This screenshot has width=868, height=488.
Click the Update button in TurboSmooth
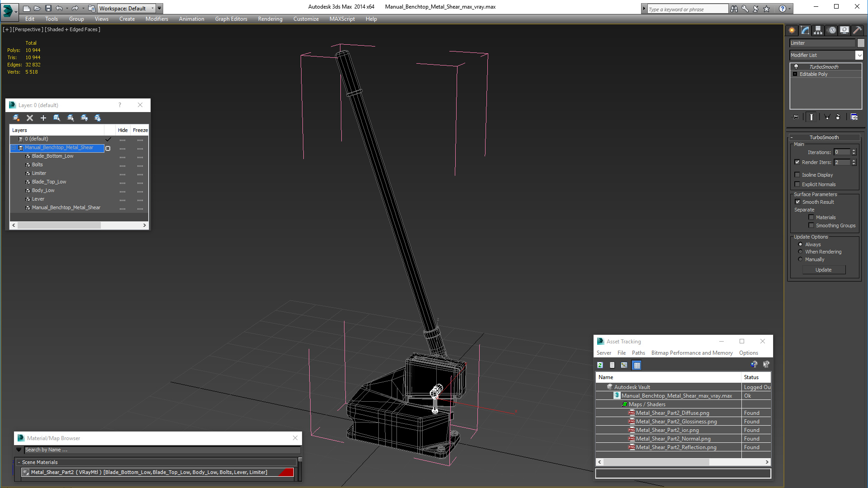point(823,270)
